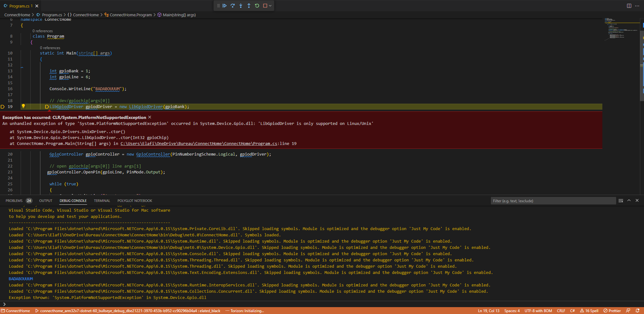644x314 pixels.
Task: Change line endings via CRLF
Action: [561, 311]
